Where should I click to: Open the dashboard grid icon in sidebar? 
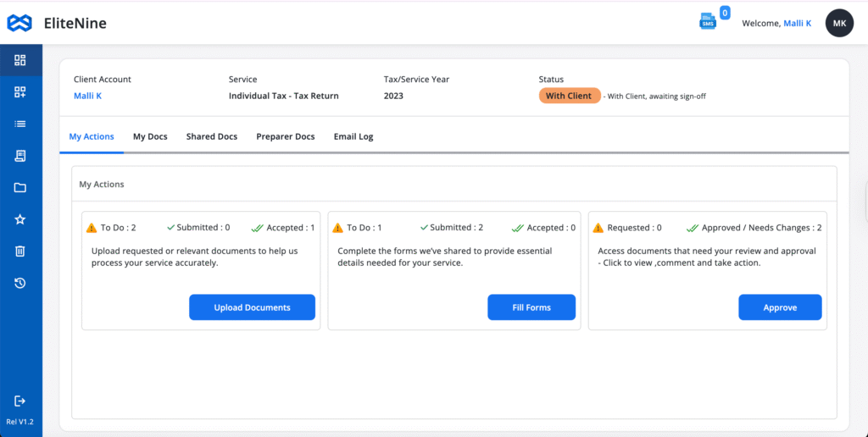pyautogui.click(x=20, y=60)
